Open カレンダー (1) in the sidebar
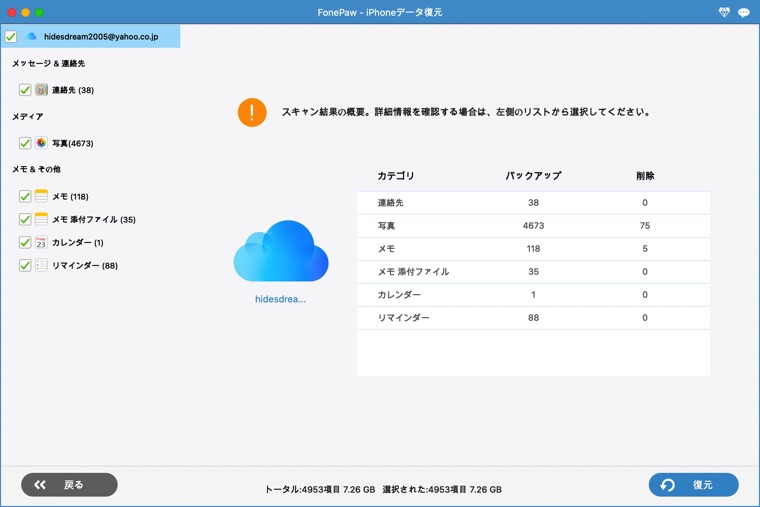 [x=78, y=243]
